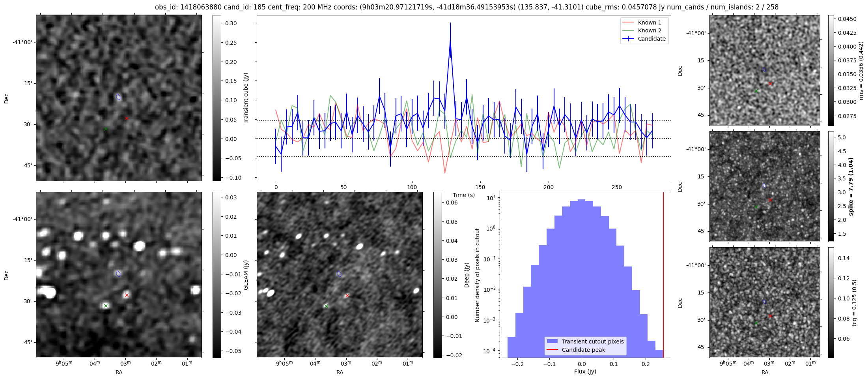Click the green X marker in transient cube image
The height and width of the screenshot is (379, 868).
pos(106,129)
